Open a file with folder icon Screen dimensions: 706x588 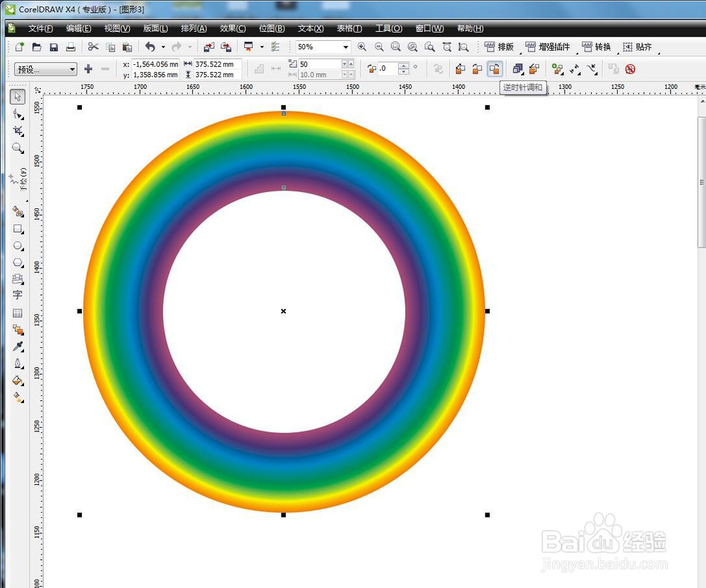click(x=37, y=47)
